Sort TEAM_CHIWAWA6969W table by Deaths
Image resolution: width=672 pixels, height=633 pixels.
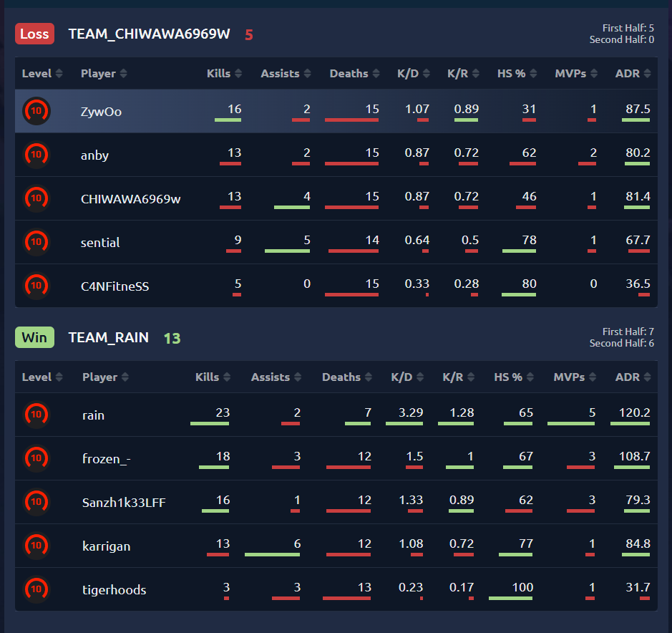tap(354, 73)
